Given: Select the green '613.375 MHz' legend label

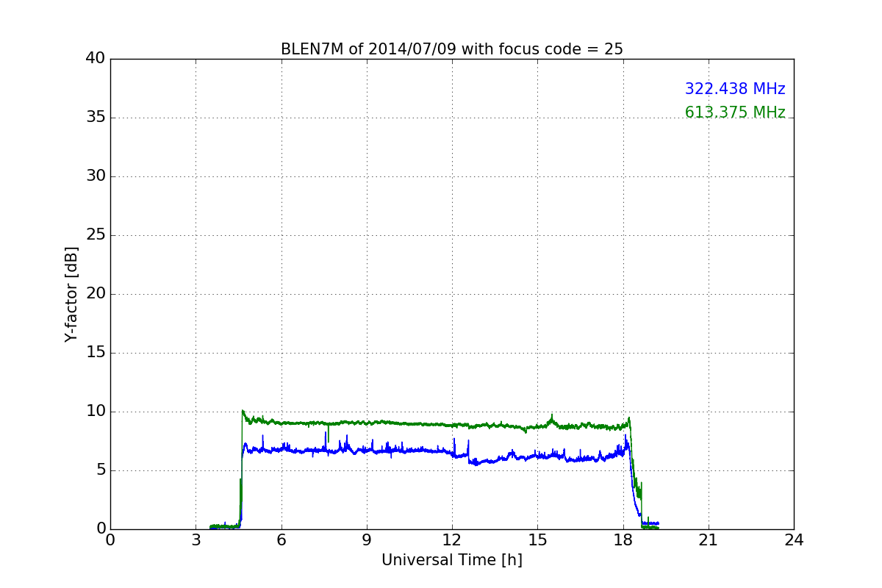Looking at the screenshot, I should coord(735,112).
